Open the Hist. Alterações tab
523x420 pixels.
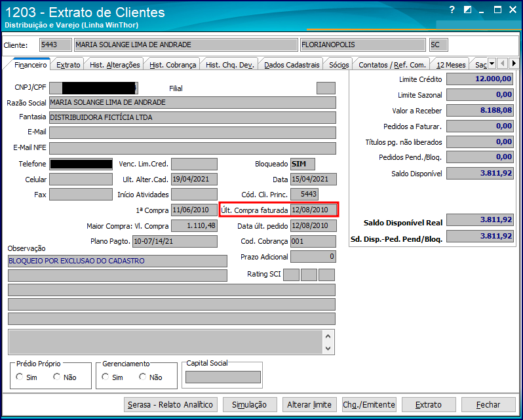point(115,65)
